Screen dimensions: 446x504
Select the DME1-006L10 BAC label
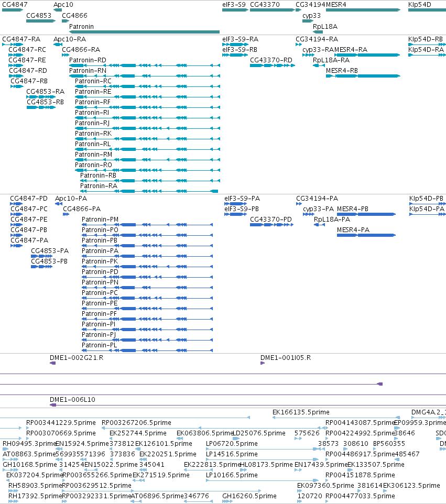point(72,400)
